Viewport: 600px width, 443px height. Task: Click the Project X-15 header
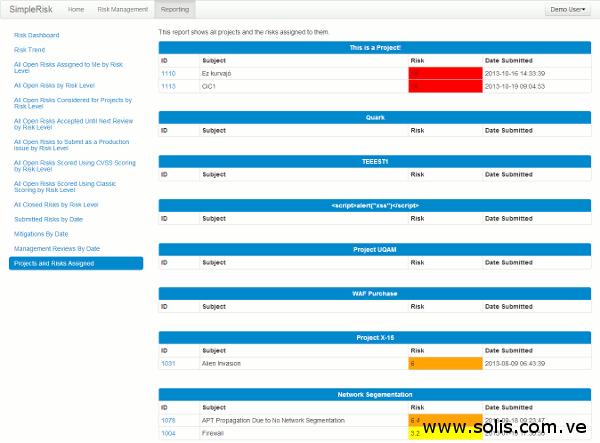point(375,337)
